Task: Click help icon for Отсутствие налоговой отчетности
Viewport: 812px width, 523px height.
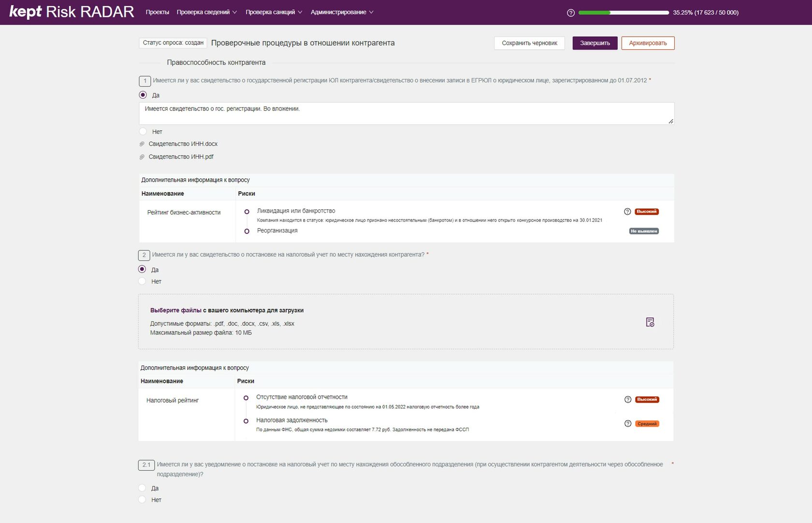Action: pos(628,399)
